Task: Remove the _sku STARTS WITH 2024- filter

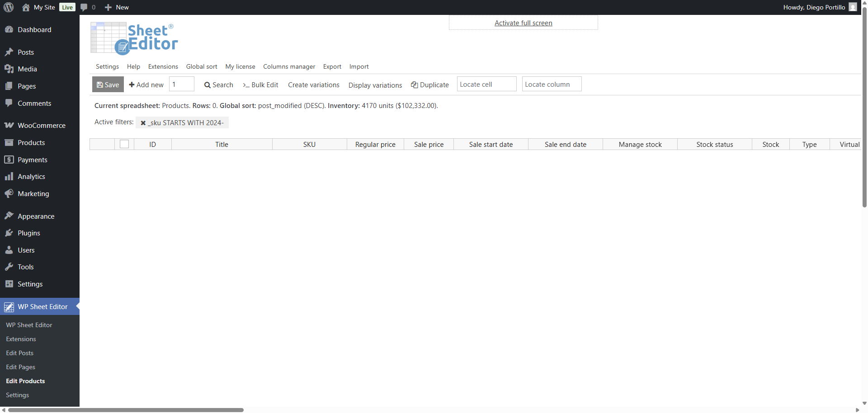Action: click(143, 123)
